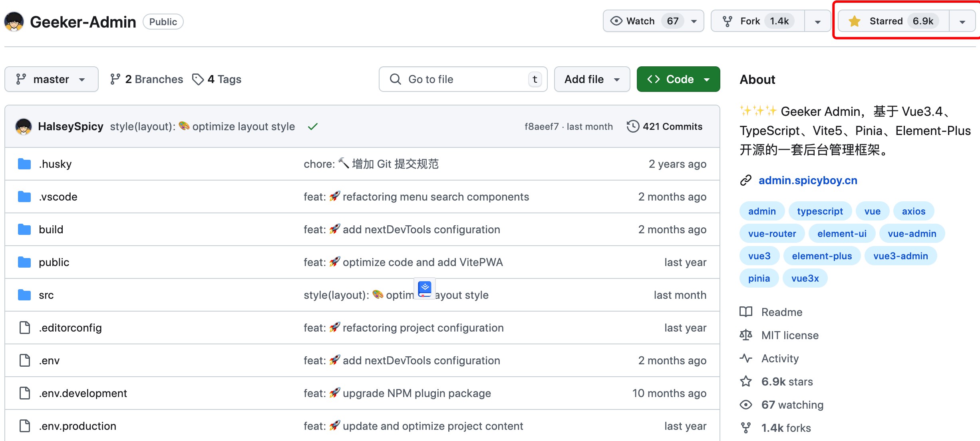Open the admin.spicyboy.cn website link
The image size is (980, 441).
[x=808, y=180]
